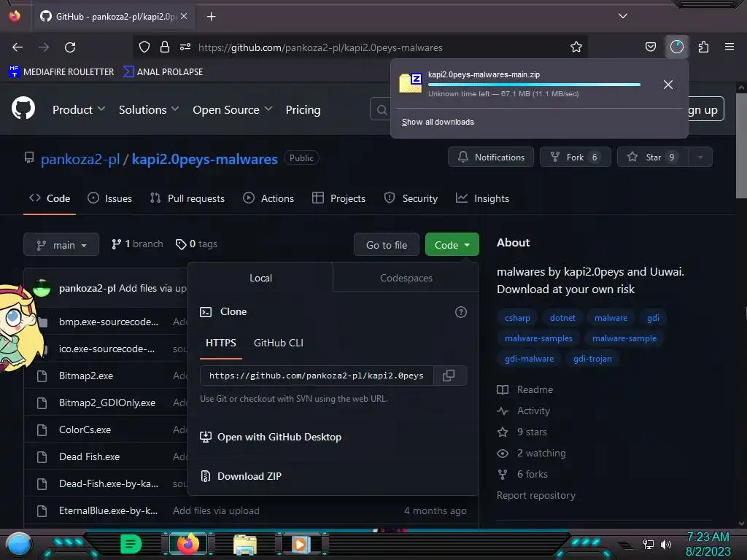Click Open with GitHub Desktop

point(271,437)
